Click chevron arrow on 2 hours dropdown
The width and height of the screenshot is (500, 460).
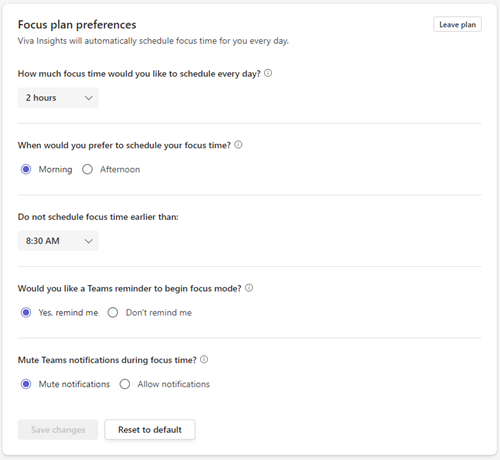(x=88, y=98)
